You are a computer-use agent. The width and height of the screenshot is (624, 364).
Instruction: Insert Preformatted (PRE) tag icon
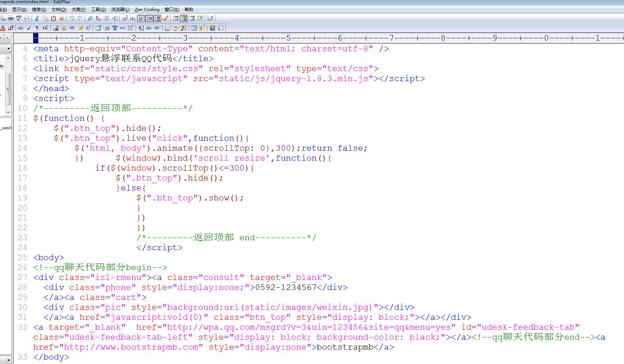pos(122,28)
